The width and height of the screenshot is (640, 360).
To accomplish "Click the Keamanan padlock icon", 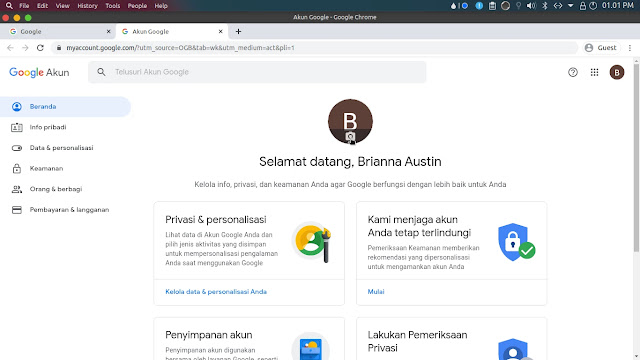I will click(17, 168).
